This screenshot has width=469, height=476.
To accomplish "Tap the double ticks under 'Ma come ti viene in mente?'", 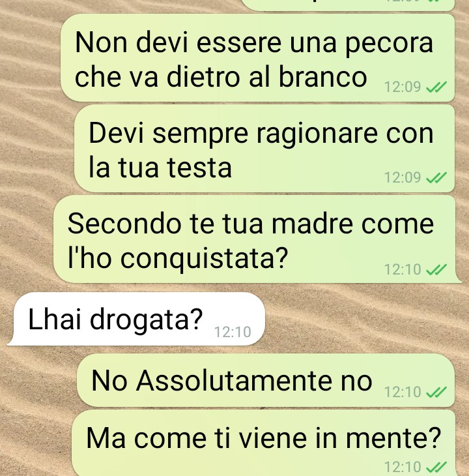I will pyautogui.click(x=436, y=467).
